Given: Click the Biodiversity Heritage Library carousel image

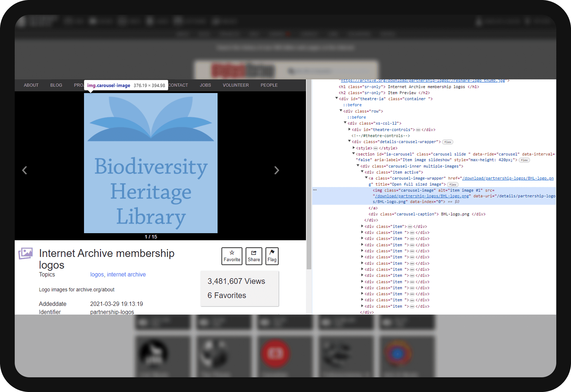Looking at the screenshot, I should (151, 163).
